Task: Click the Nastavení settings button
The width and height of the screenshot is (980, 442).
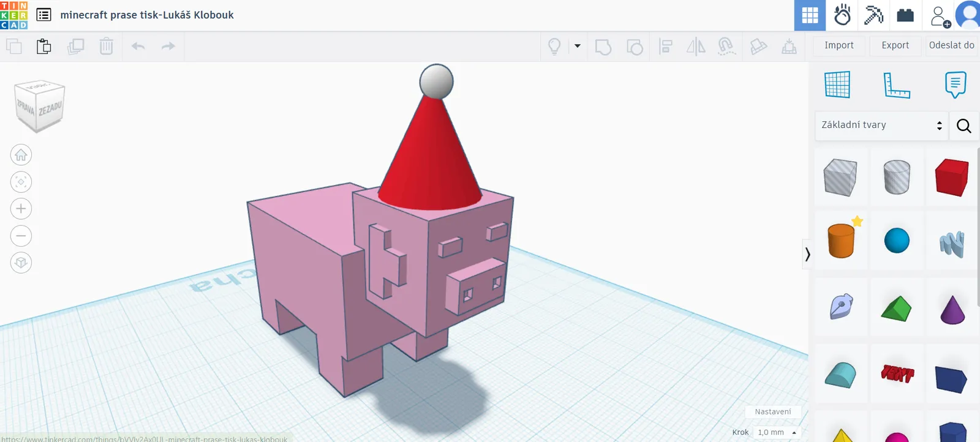Action: pos(773,412)
